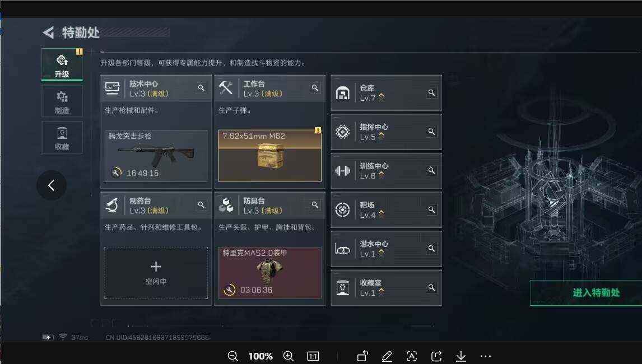Go to previous image with round arrow
Viewport: 642px width, 364px height.
[x=52, y=185]
